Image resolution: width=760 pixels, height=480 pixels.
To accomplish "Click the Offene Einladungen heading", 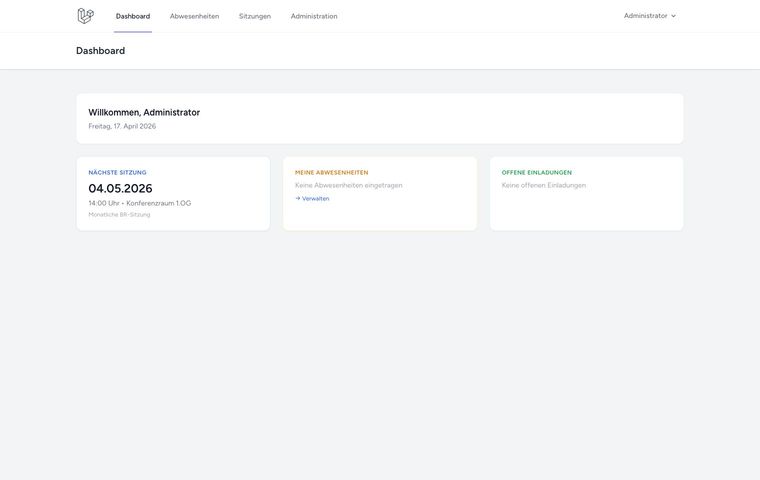I will (x=537, y=173).
